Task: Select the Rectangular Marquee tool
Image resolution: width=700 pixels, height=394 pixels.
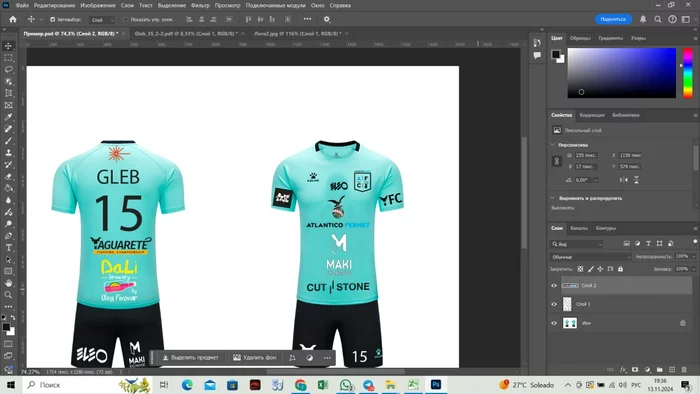Action: (8, 58)
